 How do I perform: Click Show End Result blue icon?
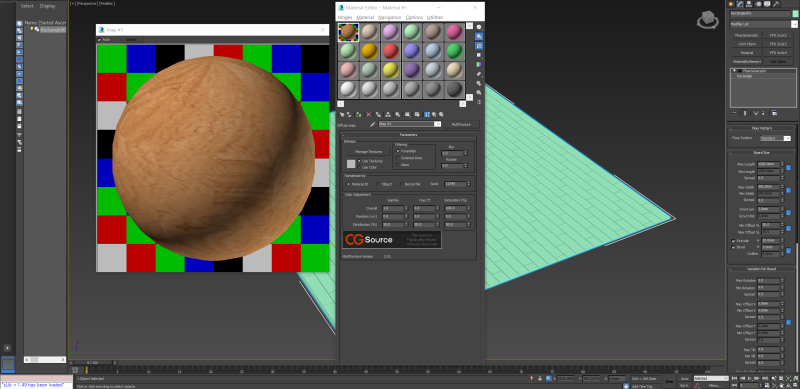[x=427, y=115]
